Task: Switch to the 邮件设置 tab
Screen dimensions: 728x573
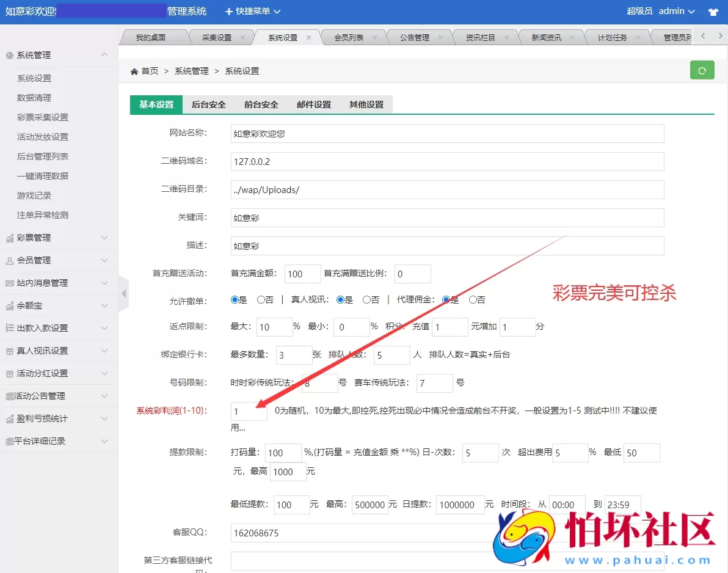Action: point(313,104)
